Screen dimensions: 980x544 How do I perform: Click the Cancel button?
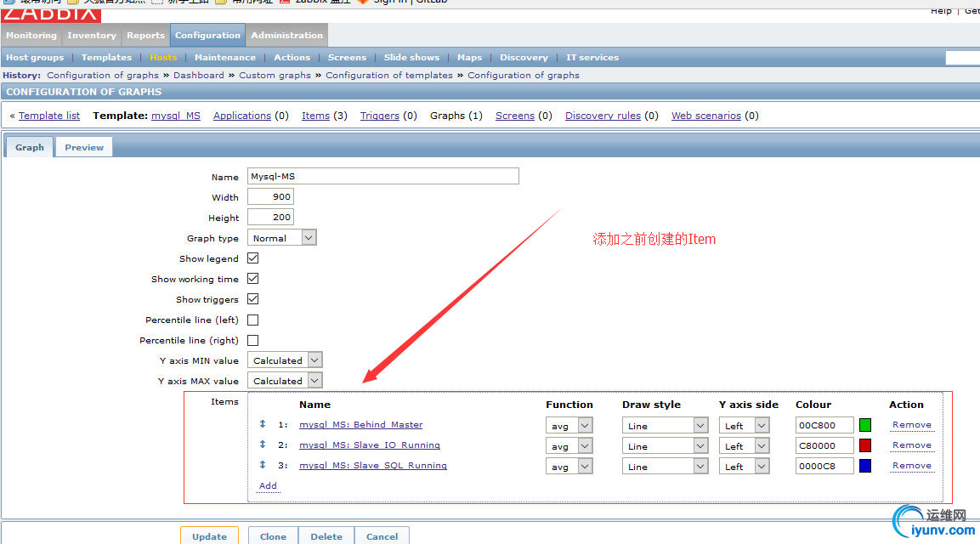pos(382,535)
